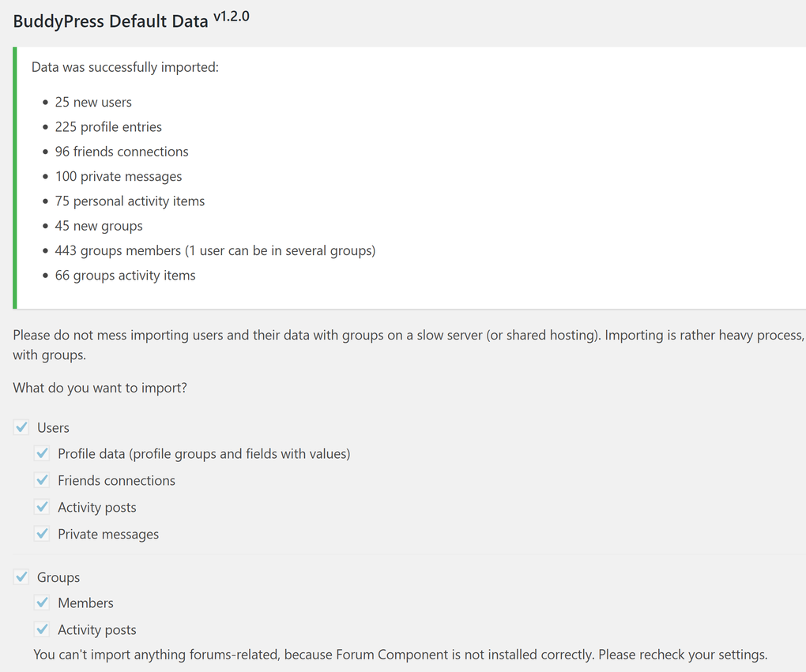Image resolution: width=806 pixels, height=672 pixels.
Task: Toggle the Profile data checkbox
Action: 43,454
